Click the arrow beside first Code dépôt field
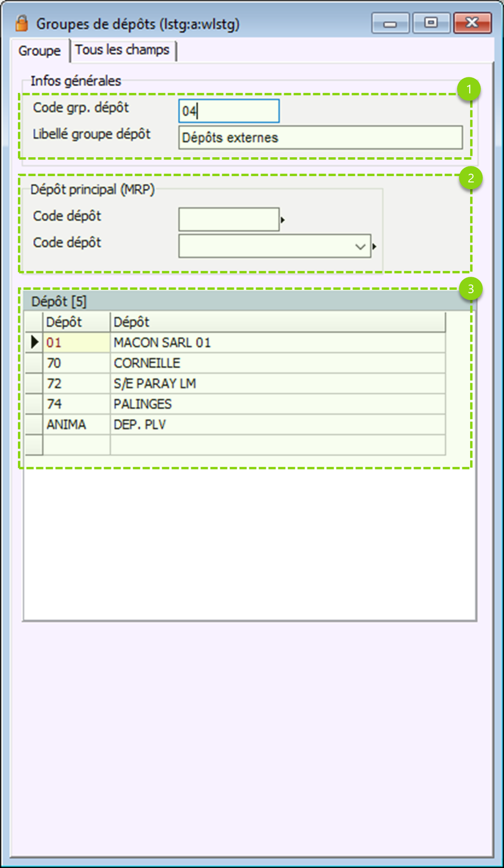 [x=283, y=220]
